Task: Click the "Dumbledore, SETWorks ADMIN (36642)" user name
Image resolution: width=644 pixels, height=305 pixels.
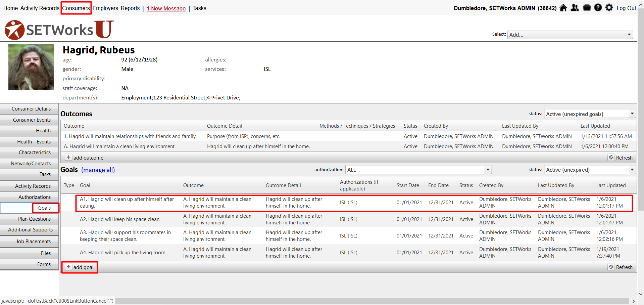Action: point(505,8)
